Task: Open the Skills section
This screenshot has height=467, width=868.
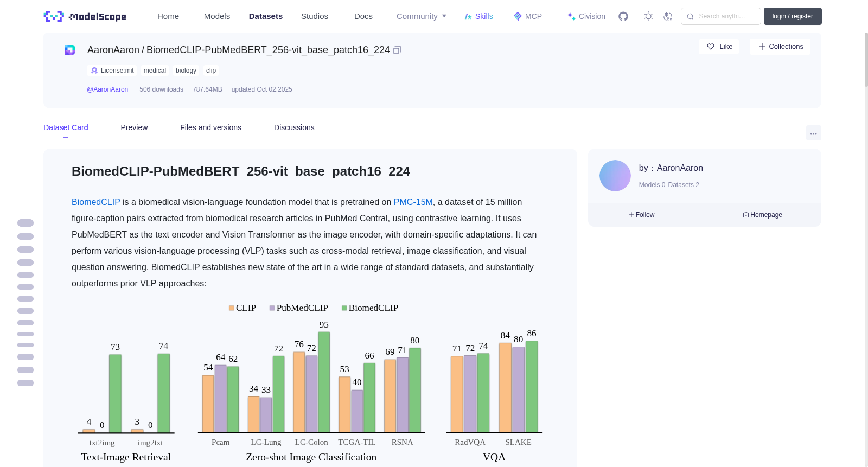Action: [478, 16]
